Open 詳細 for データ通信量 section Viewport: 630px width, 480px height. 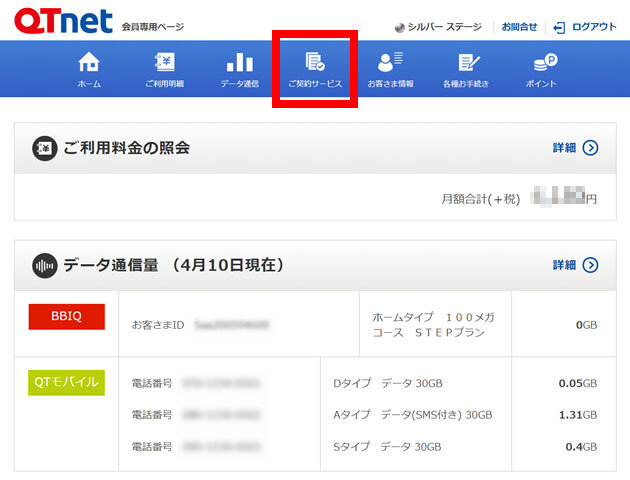click(x=575, y=265)
